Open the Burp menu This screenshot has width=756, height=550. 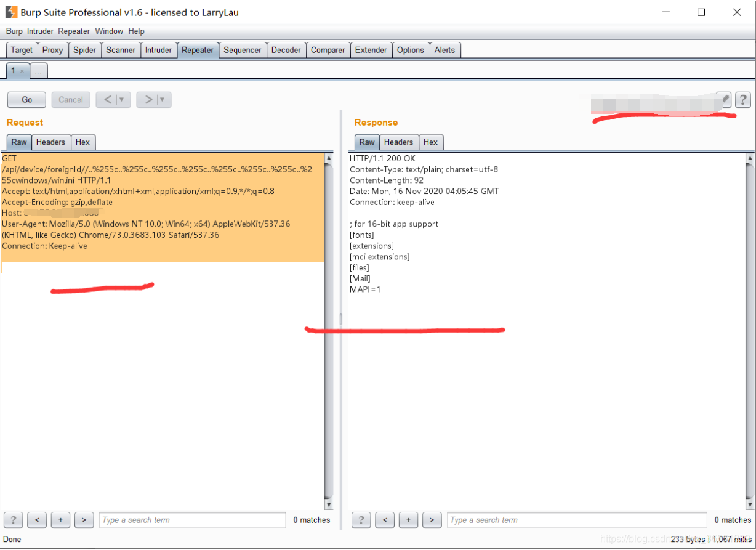click(14, 31)
